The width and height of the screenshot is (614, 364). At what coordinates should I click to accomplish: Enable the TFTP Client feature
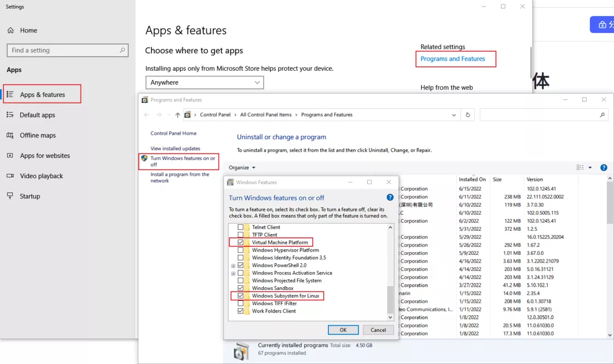[x=241, y=235]
